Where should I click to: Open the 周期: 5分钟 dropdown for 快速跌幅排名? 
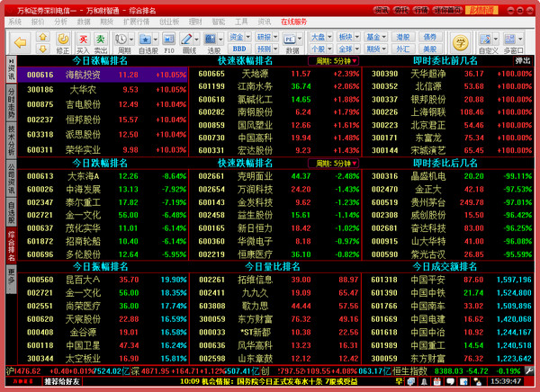[x=333, y=164]
